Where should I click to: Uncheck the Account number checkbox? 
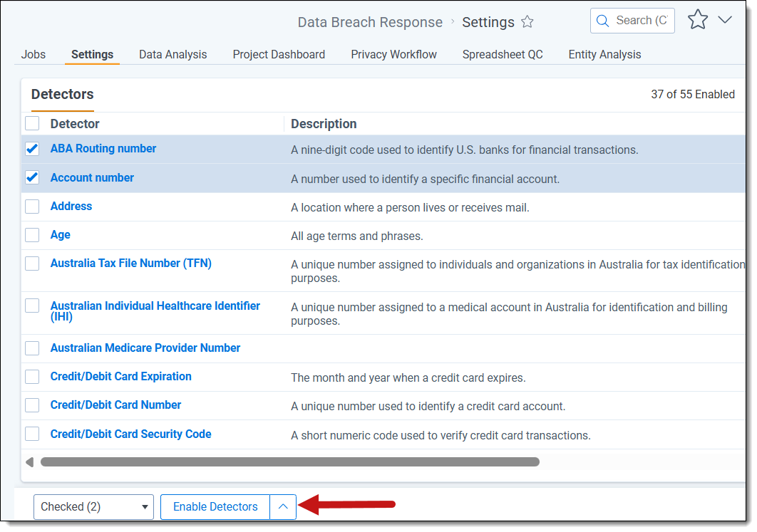[x=32, y=178]
